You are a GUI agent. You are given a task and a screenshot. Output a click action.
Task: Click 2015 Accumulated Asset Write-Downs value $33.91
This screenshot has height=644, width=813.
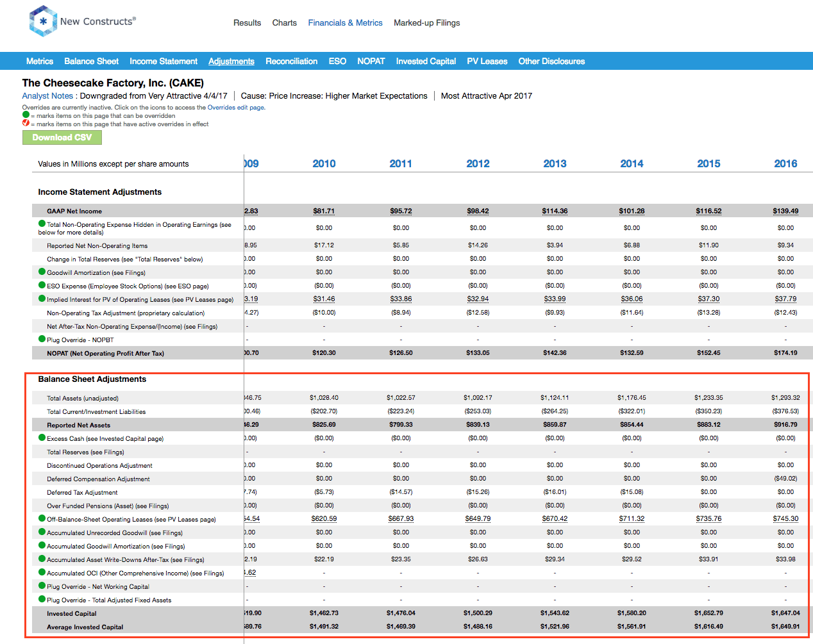click(x=708, y=559)
